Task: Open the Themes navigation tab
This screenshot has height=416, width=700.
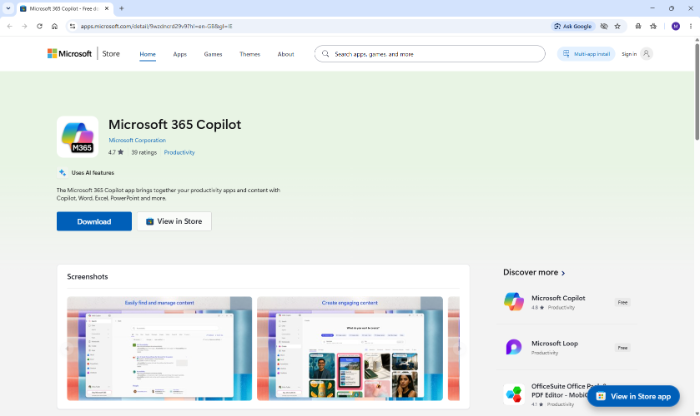Action: point(250,54)
